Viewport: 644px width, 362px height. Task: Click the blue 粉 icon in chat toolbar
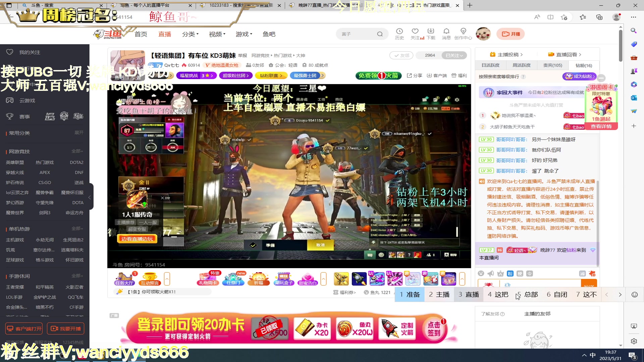pos(510,274)
